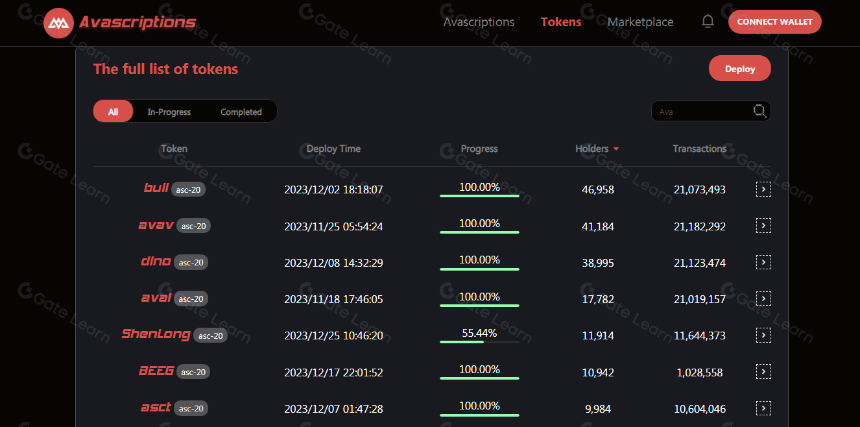
Task: Click the Avascriptions logo icon
Action: [59, 23]
